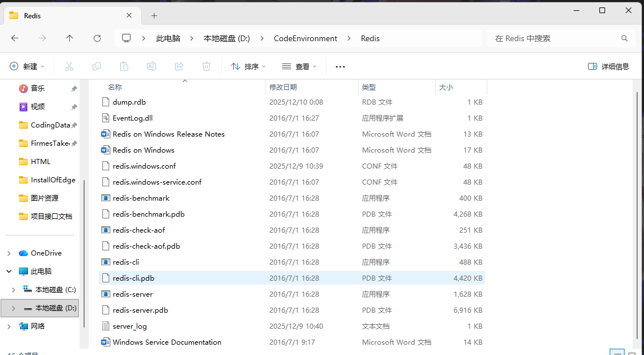Select the server_log text file icon
This screenshot has height=355, width=644.
(x=106, y=326)
